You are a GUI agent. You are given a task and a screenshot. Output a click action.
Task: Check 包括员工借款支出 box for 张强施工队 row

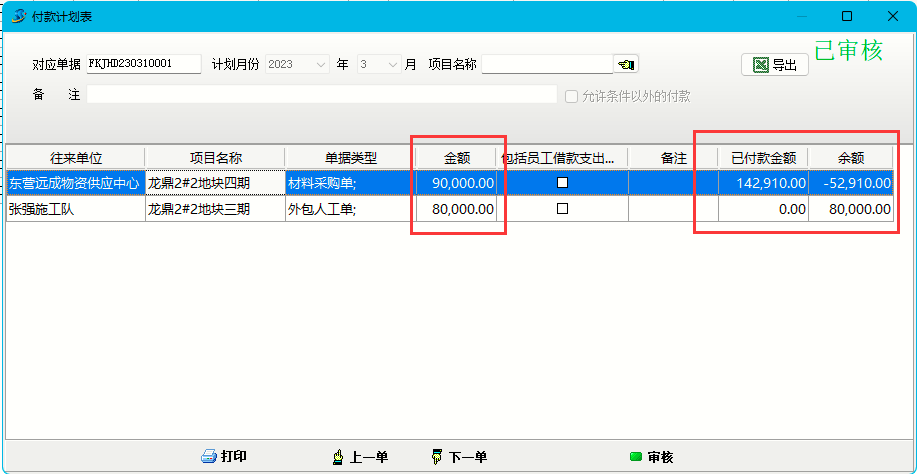(x=562, y=209)
